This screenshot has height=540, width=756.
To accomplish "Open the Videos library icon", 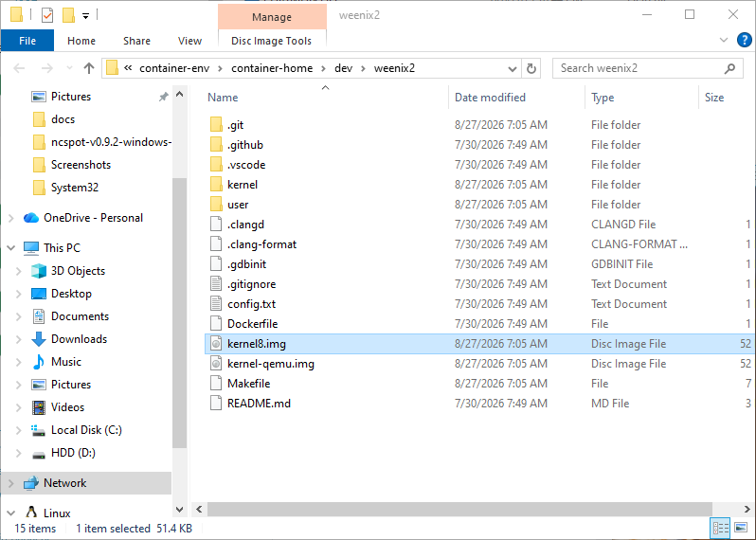I will pyautogui.click(x=39, y=407).
